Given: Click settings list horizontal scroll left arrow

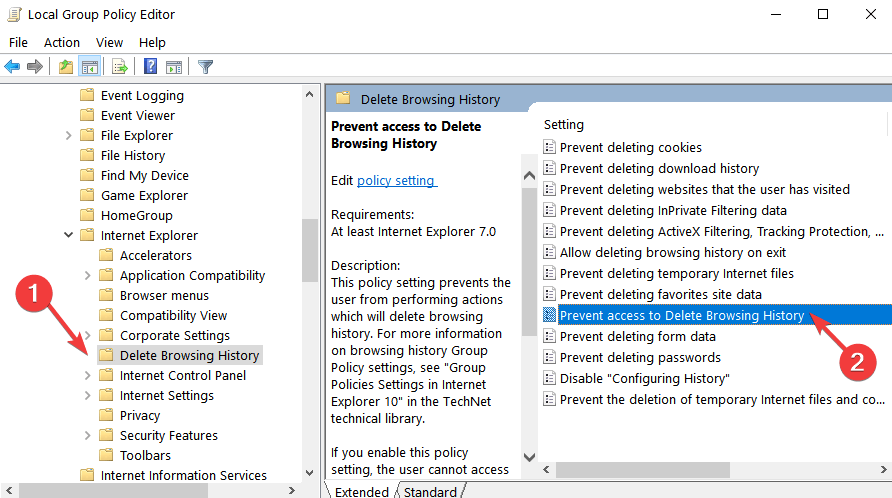Looking at the screenshot, I should tap(546, 470).
